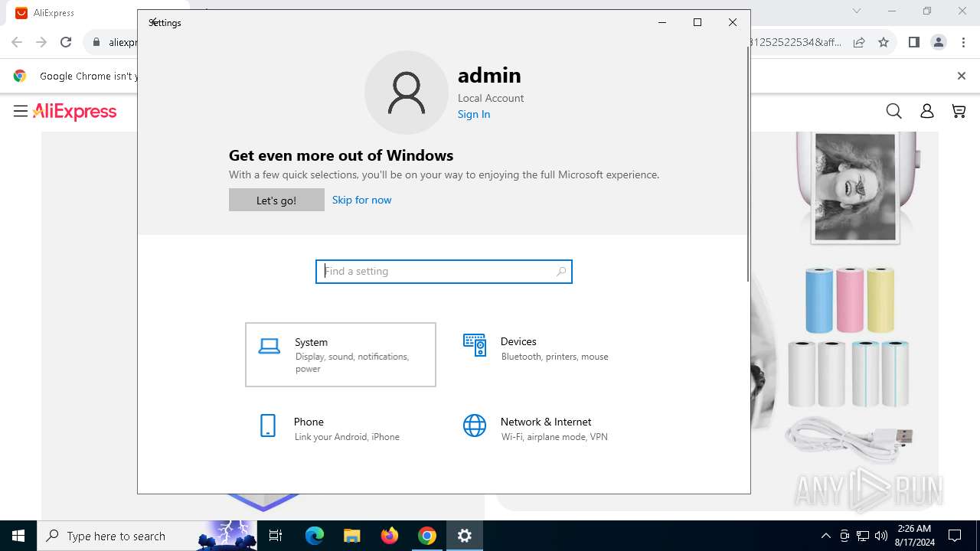Click Settings gear icon in taskbar
Image resolution: width=980 pixels, height=551 pixels.
(x=465, y=536)
